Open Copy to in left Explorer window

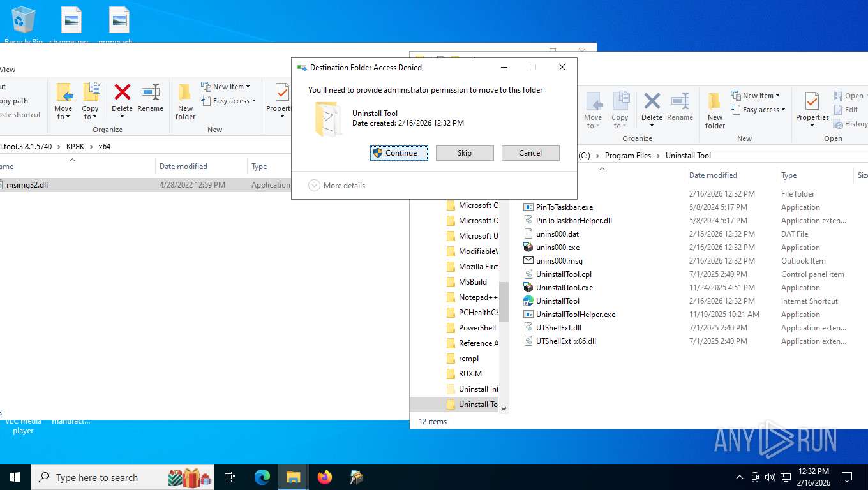[91, 101]
